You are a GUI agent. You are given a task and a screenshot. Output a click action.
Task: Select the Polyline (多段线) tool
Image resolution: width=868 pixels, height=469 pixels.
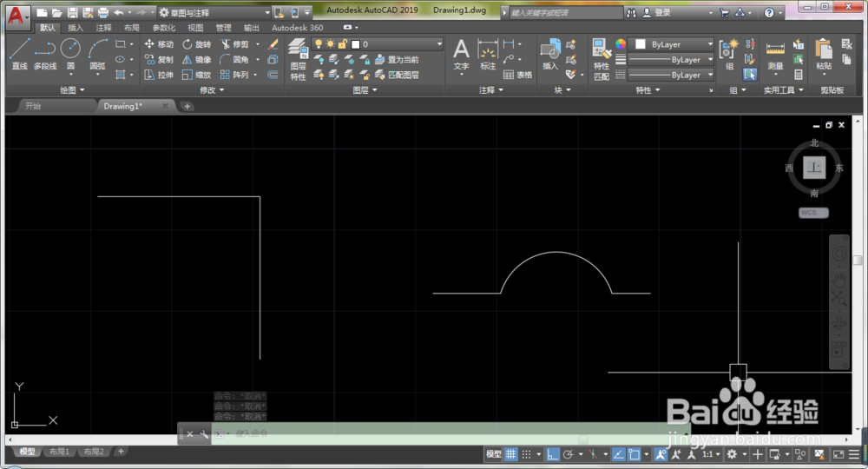[x=45, y=54]
